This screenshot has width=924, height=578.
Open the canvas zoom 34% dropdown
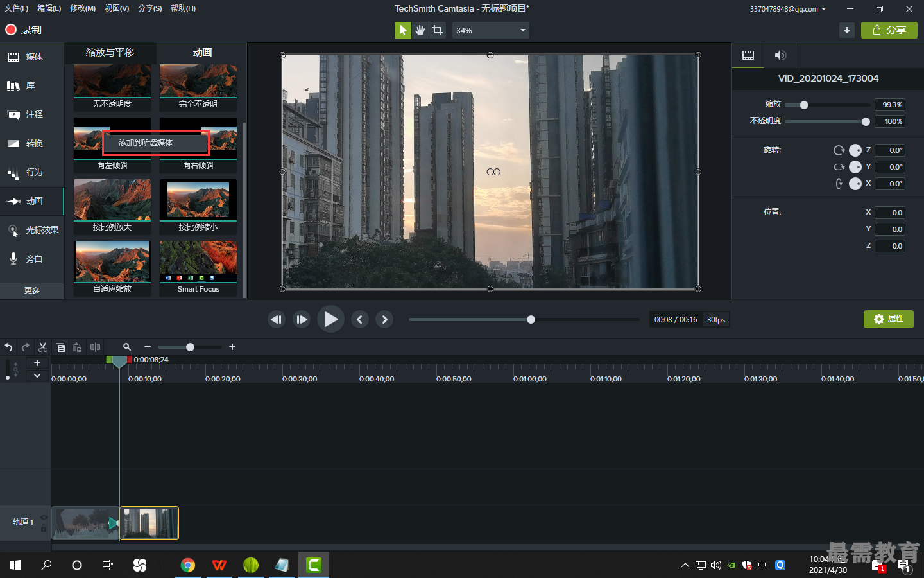pyautogui.click(x=491, y=30)
